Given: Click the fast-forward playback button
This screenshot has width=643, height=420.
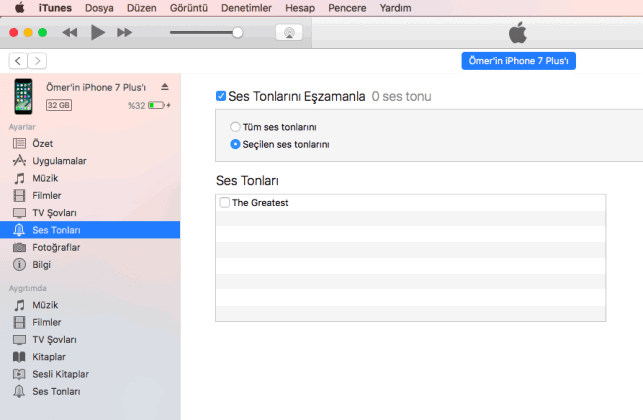Looking at the screenshot, I should (125, 32).
